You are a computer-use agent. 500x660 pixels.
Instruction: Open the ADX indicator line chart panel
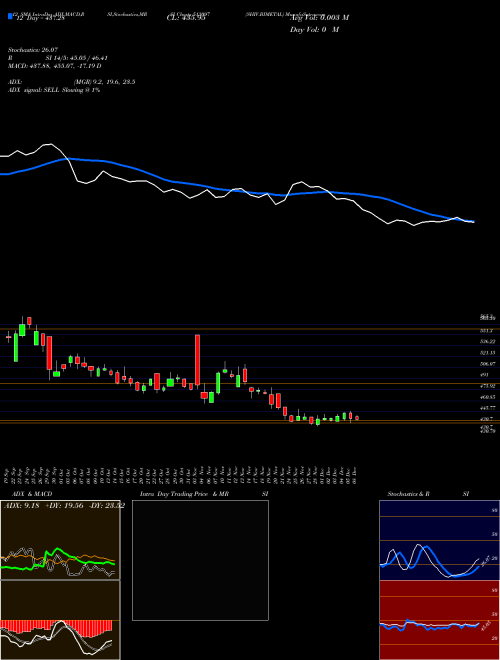tap(60, 540)
